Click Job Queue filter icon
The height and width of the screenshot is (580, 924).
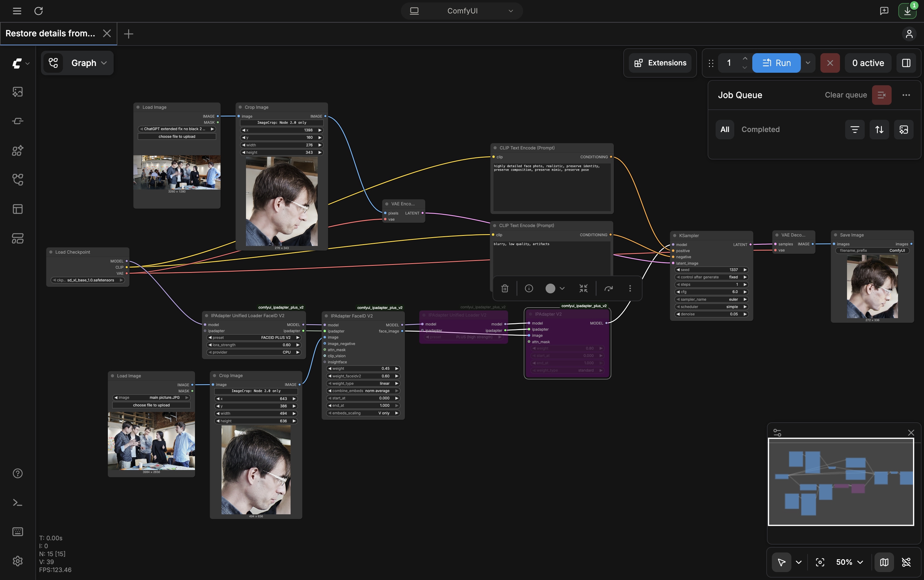click(x=855, y=130)
